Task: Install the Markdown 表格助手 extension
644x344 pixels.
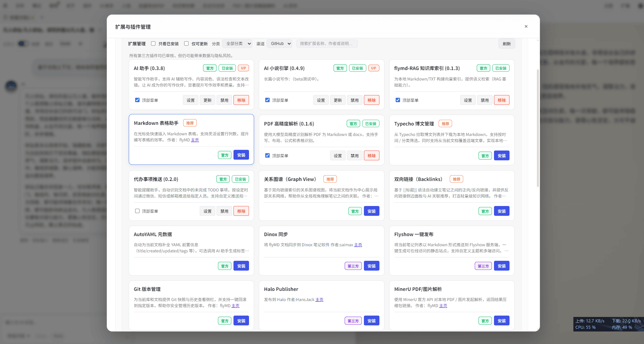Action: 241,155
